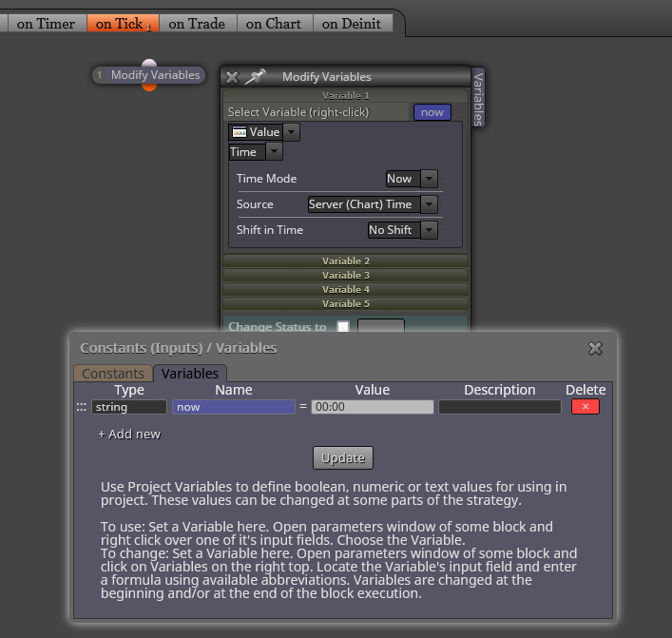Image resolution: width=672 pixels, height=638 pixels.
Task: Click + Add new variable link
Action: click(x=129, y=434)
